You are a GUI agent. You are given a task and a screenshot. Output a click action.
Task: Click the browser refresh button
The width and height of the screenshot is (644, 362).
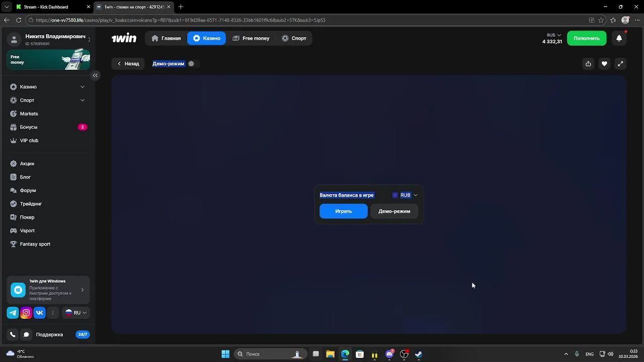coord(19,20)
